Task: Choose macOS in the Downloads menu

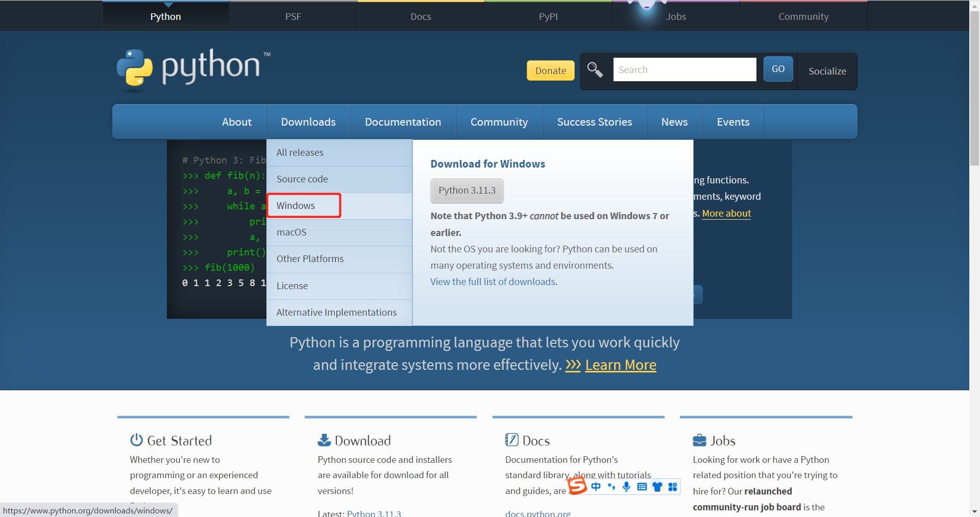Action: coord(339,232)
